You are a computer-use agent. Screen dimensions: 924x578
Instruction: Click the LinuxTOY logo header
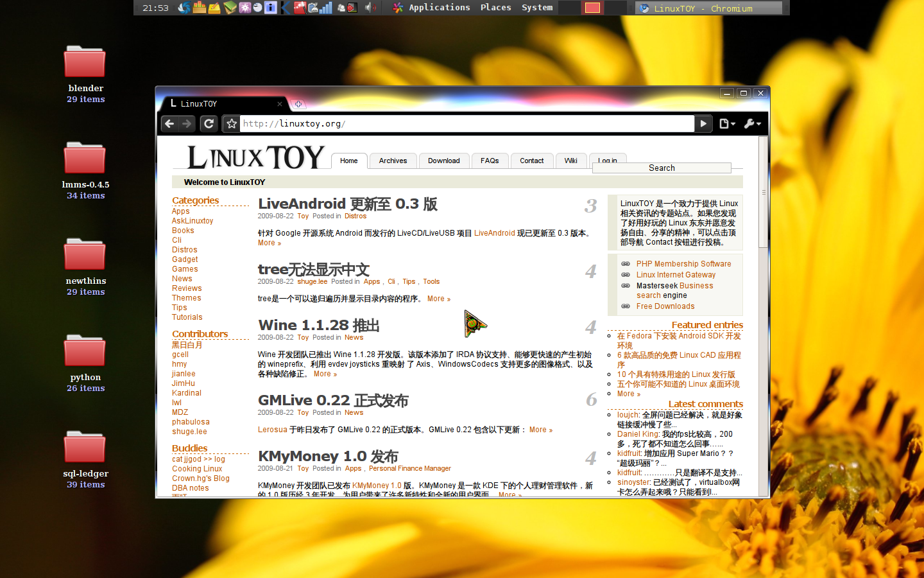[x=255, y=157]
